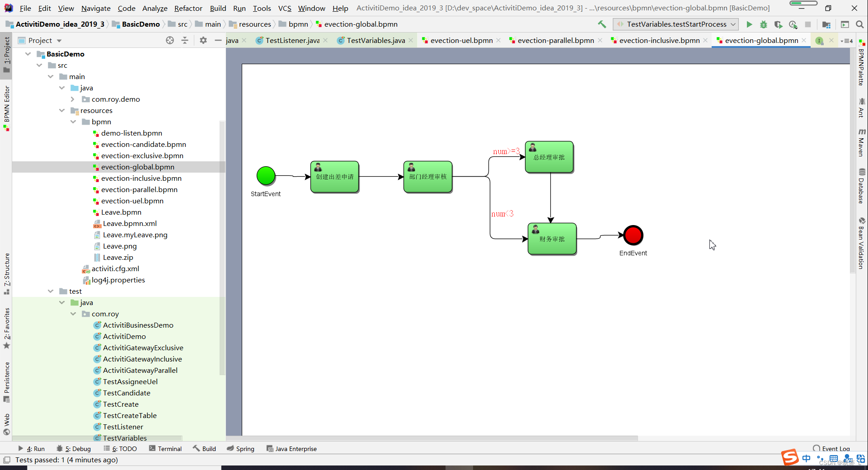
Task: Collapse the resources folder node
Action: (x=62, y=110)
